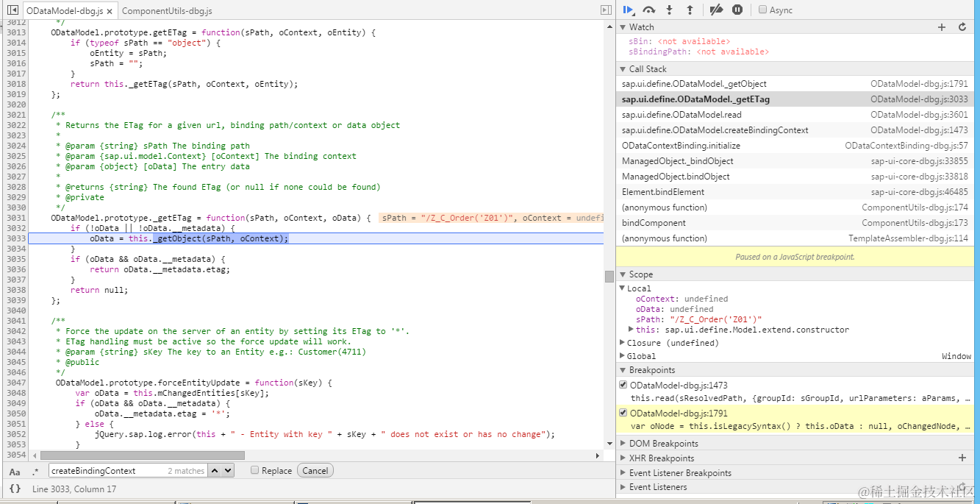Expand the Closure scope
This screenshot has width=980, height=504.
[622, 343]
